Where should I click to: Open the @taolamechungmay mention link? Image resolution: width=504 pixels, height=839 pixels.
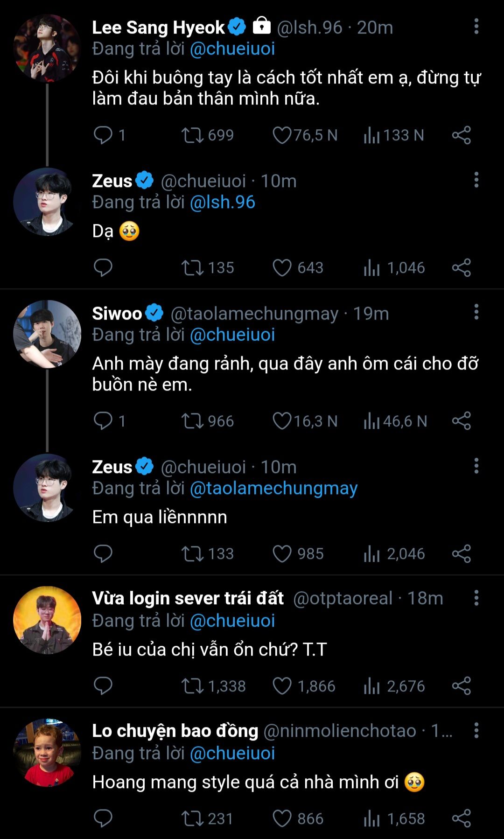(273, 489)
